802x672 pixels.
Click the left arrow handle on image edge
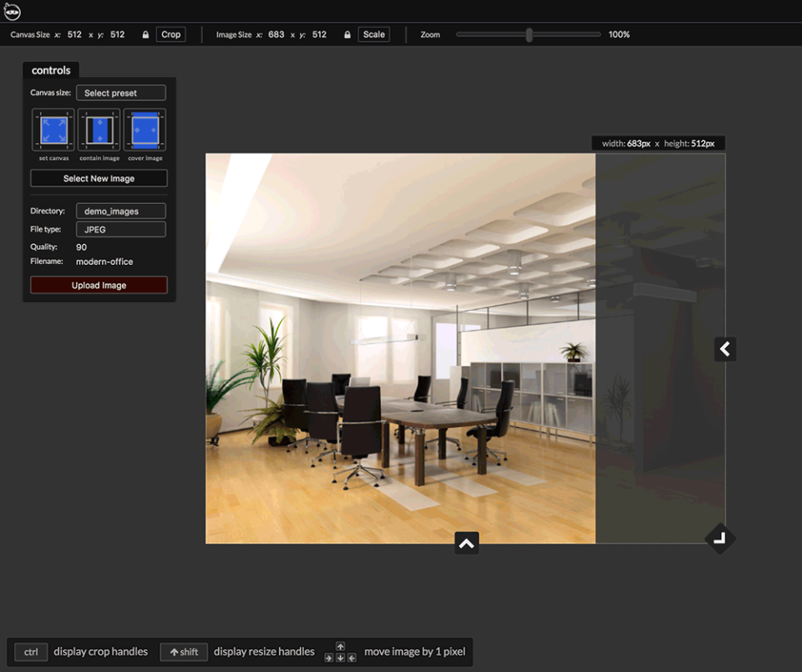coord(724,349)
